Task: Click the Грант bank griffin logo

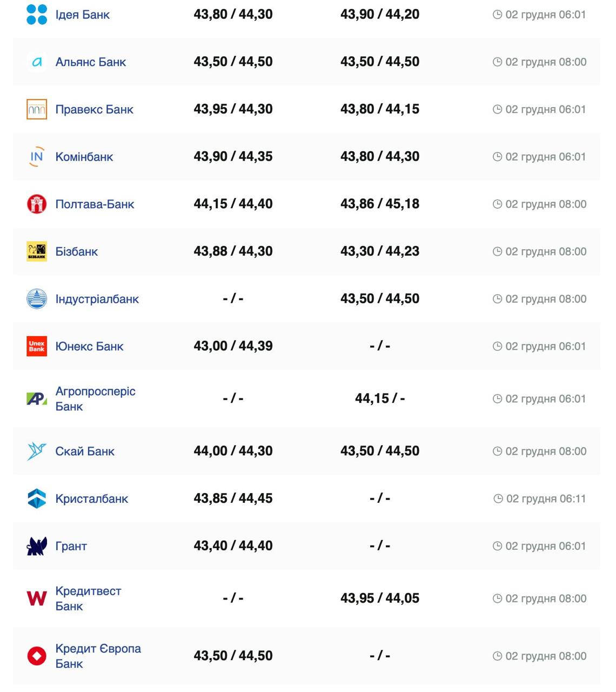Action: [37, 546]
